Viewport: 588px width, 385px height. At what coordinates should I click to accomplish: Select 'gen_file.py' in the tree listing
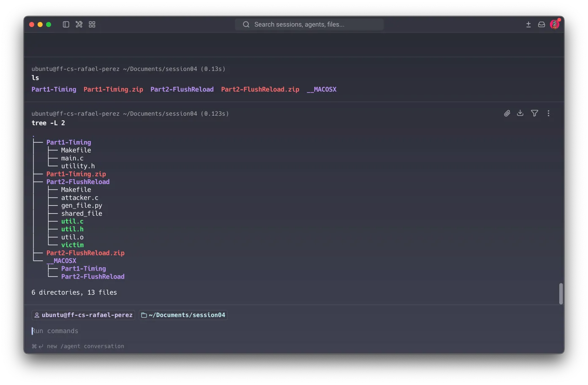pos(82,206)
